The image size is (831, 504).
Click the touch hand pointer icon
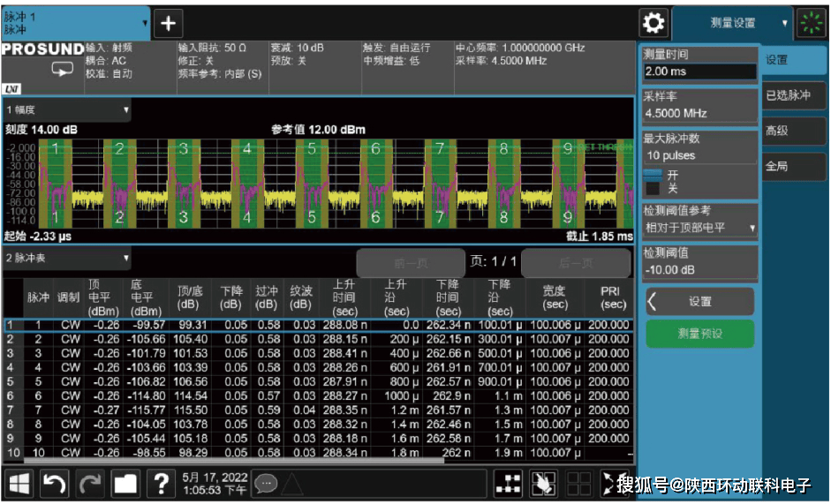(544, 484)
